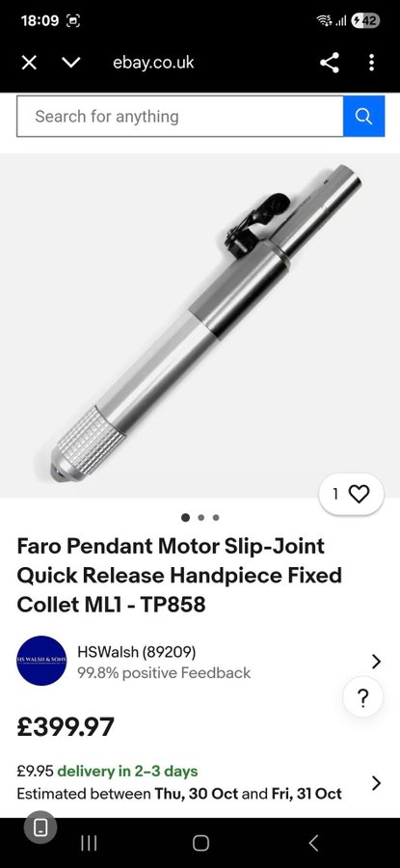
Task: Open the three-dot browser menu
Action: [371, 63]
